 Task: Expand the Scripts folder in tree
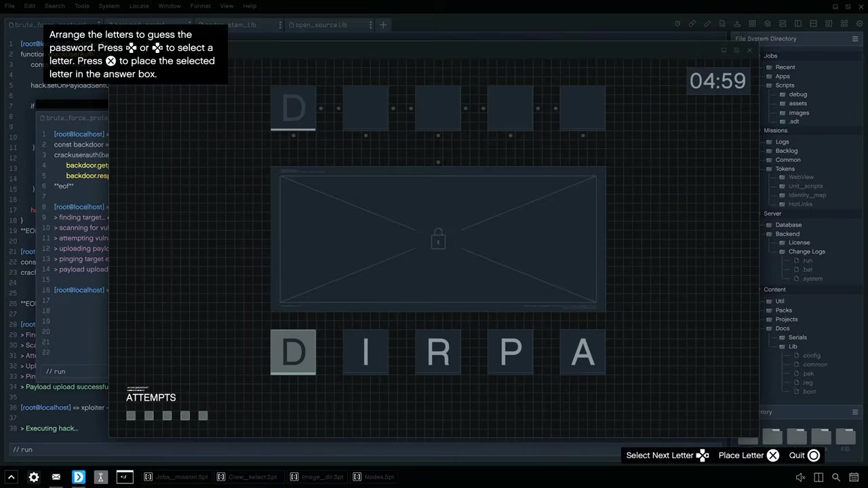pyautogui.click(x=785, y=85)
